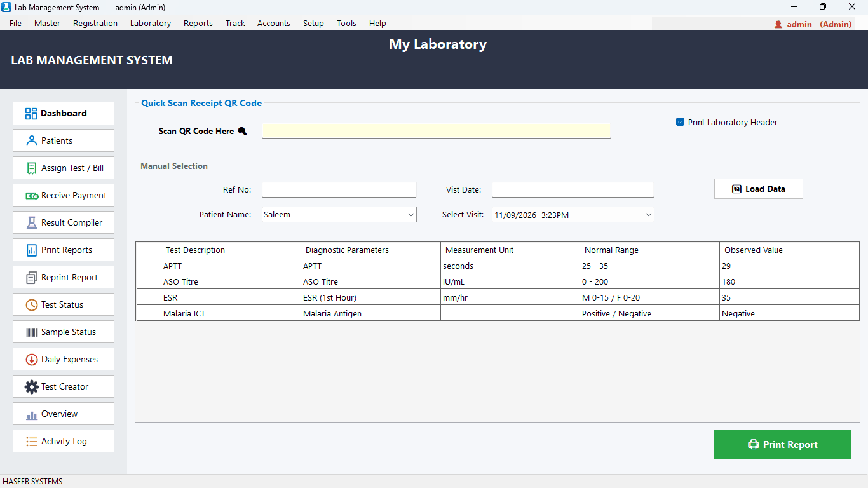Image resolution: width=868 pixels, height=488 pixels.
Task: Click the QR search magnifier icon
Action: tap(242, 132)
